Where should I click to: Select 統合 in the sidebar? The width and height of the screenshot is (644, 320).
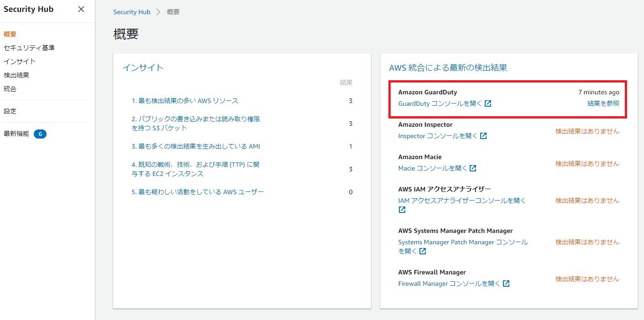(x=10, y=89)
